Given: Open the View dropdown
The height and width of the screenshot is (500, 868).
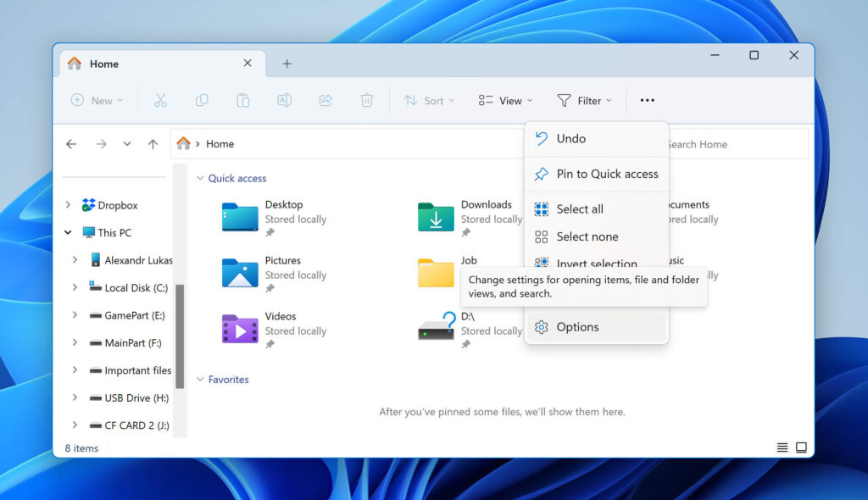Looking at the screenshot, I should point(504,100).
